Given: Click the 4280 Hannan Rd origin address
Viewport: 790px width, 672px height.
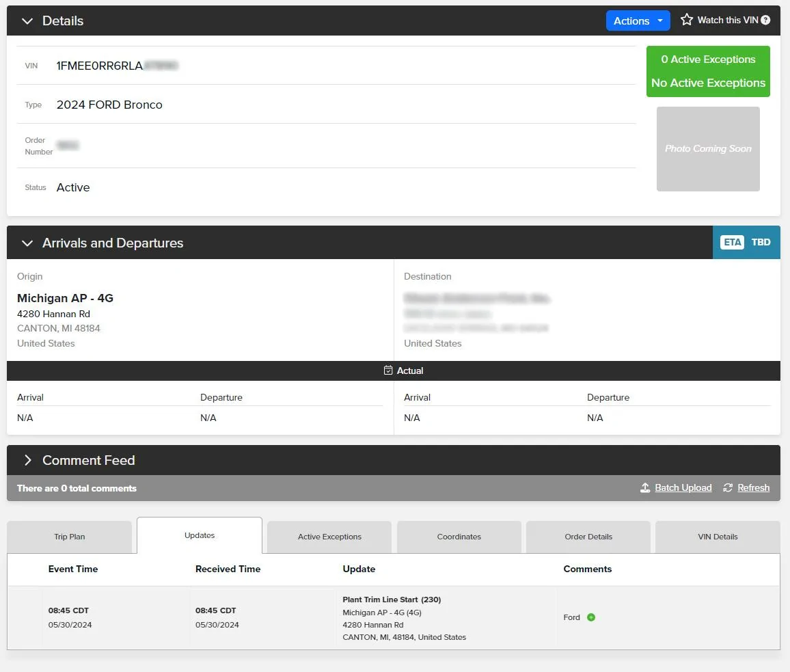Looking at the screenshot, I should (x=53, y=314).
